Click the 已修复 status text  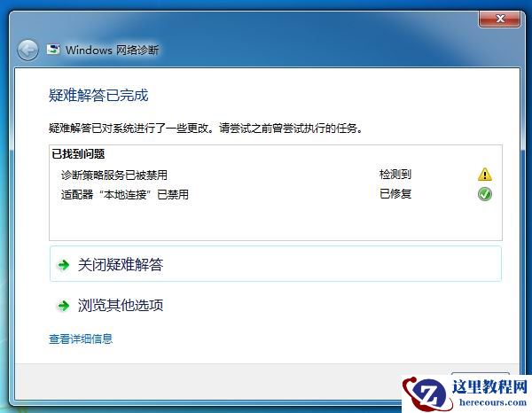(x=395, y=194)
